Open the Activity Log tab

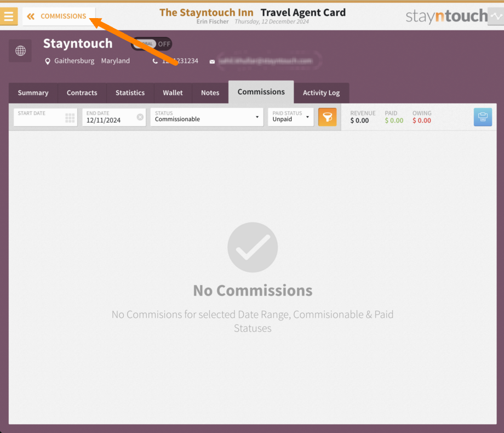(322, 93)
